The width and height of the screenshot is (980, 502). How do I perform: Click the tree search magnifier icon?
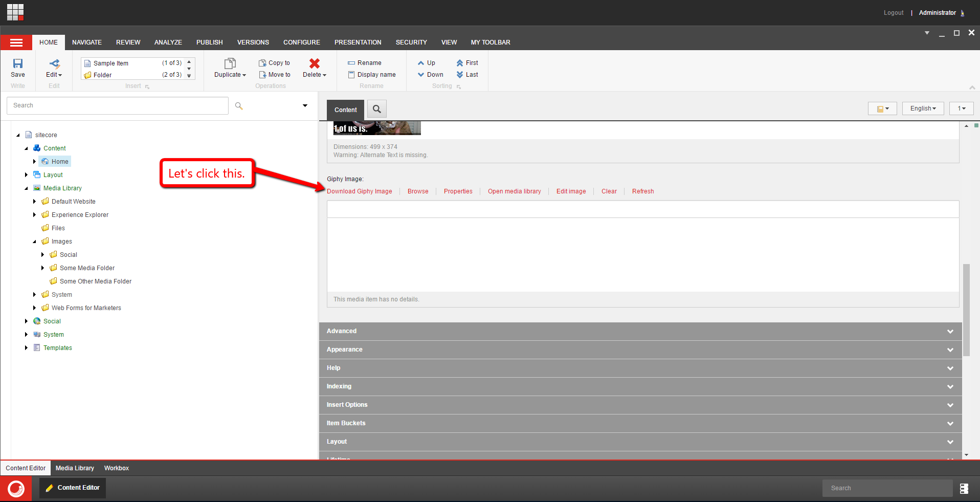coord(239,106)
